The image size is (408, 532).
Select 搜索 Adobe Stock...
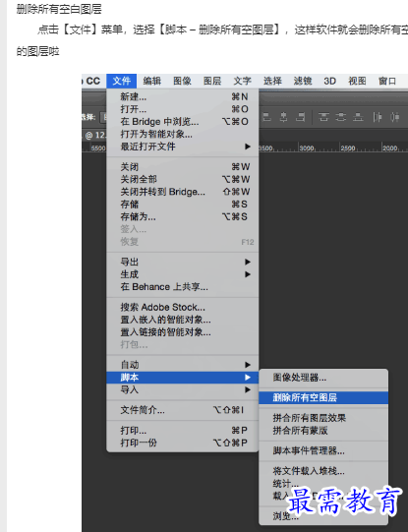(x=183, y=307)
